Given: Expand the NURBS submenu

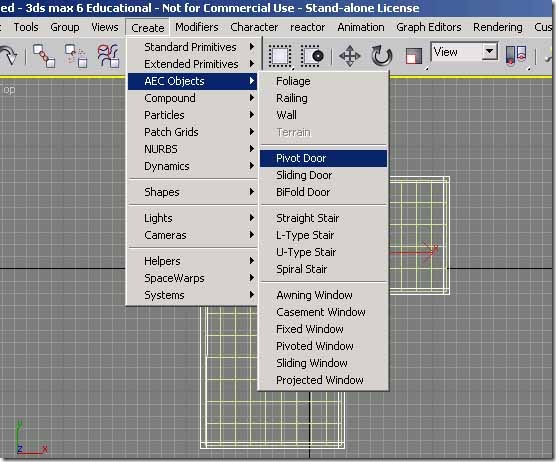Looking at the screenshot, I should (x=192, y=149).
